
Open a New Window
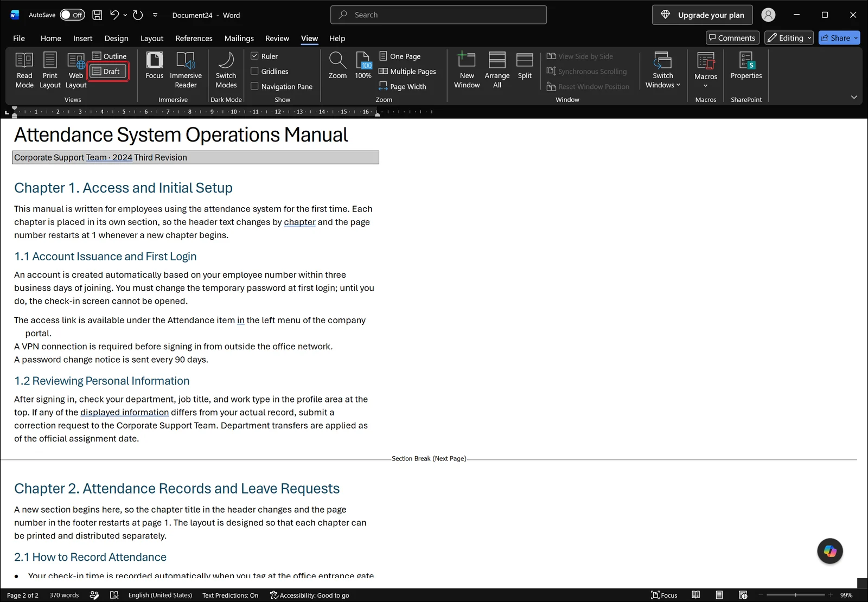pyautogui.click(x=467, y=70)
